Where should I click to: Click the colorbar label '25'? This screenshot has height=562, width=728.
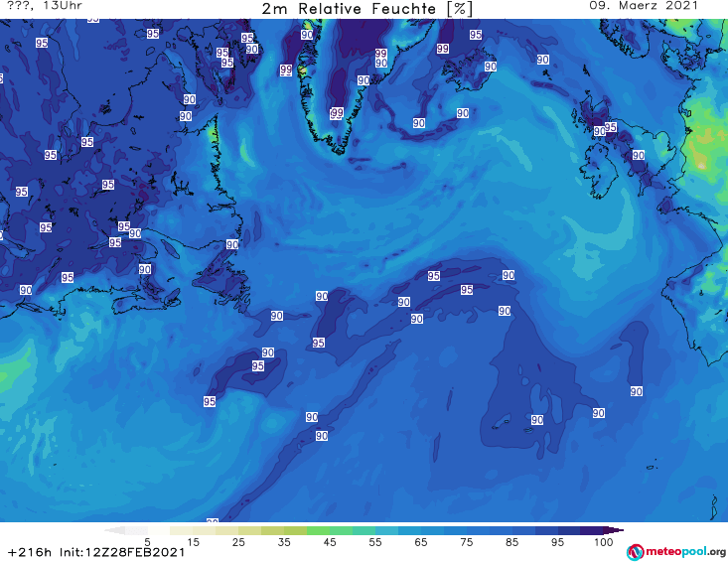coord(238,541)
